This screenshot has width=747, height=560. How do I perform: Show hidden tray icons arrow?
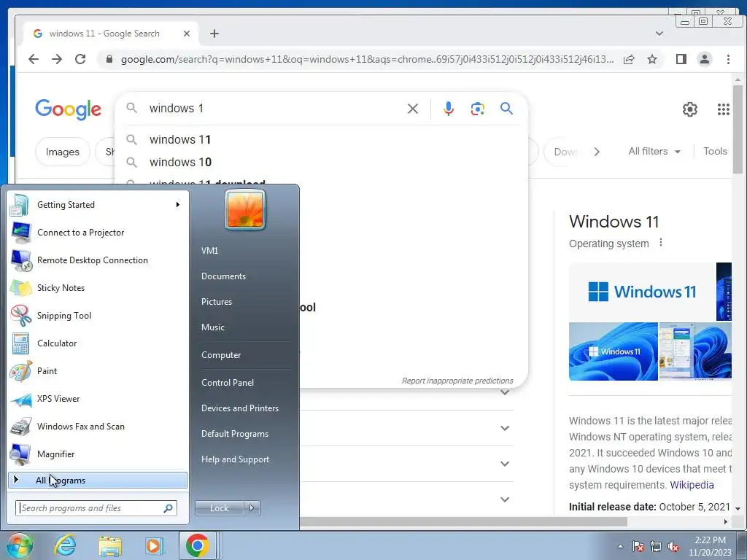[x=620, y=547]
